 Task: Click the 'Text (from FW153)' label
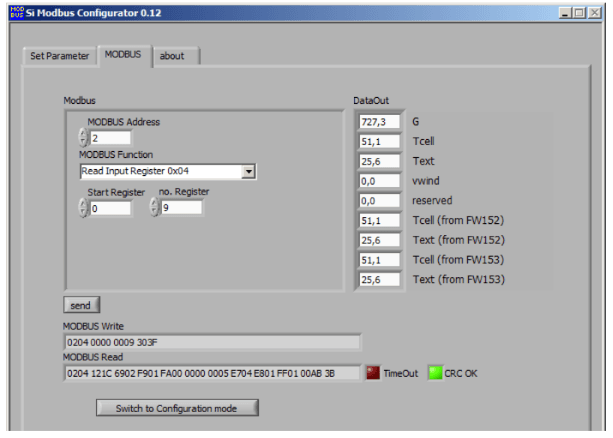tap(459, 280)
